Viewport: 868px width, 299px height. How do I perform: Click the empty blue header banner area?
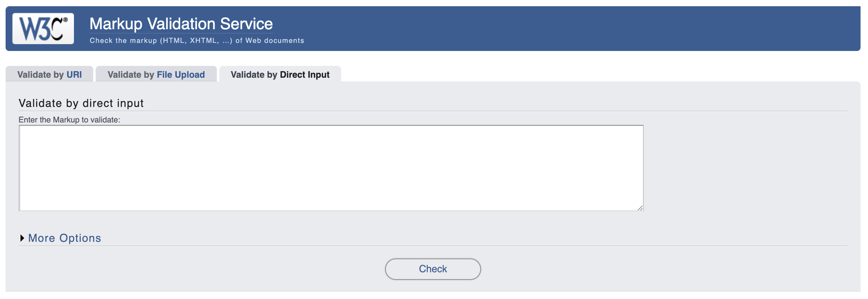coord(573,29)
